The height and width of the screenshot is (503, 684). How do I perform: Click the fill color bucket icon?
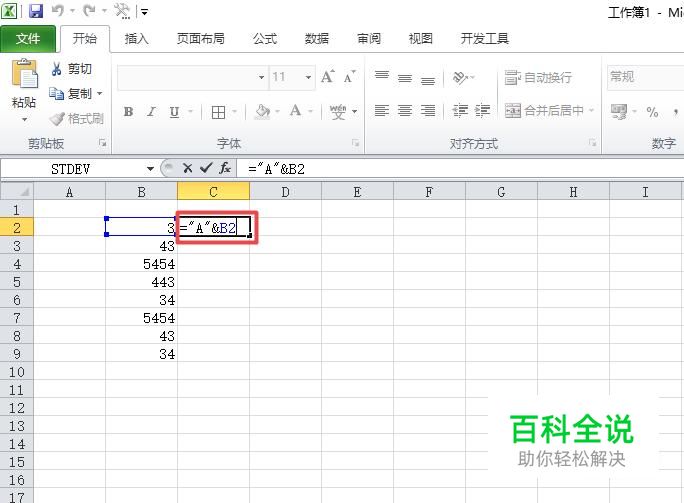(x=262, y=112)
